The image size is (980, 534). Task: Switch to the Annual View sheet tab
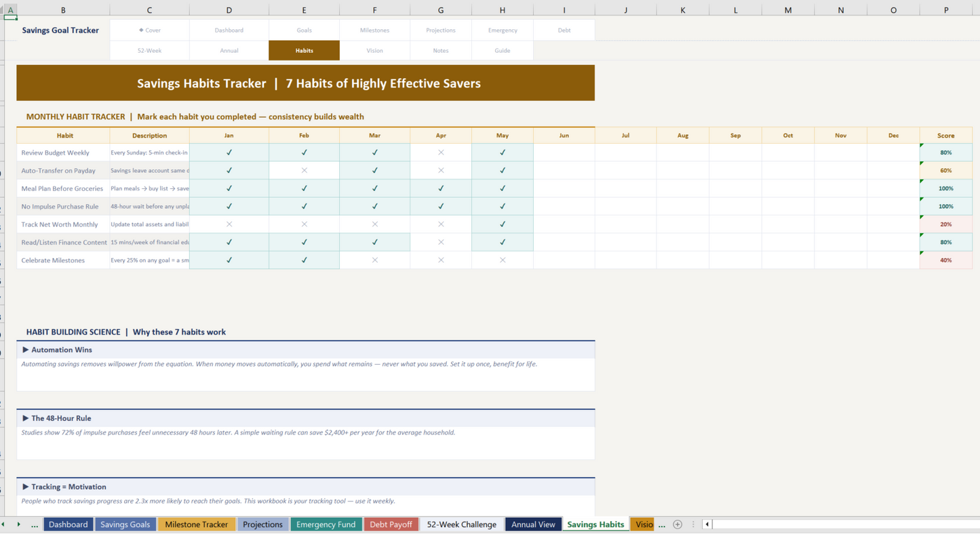533,525
